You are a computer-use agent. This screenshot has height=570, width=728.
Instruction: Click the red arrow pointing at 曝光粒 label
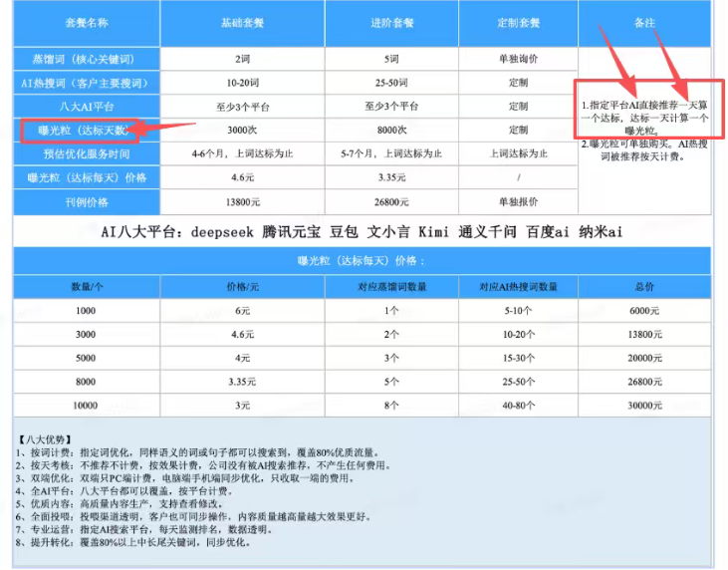click(x=166, y=129)
